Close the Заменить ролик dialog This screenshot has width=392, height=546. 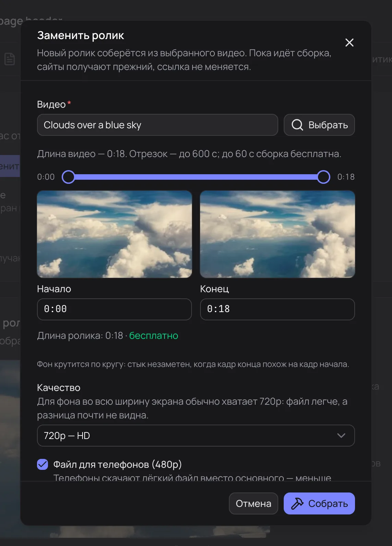pyautogui.click(x=349, y=43)
